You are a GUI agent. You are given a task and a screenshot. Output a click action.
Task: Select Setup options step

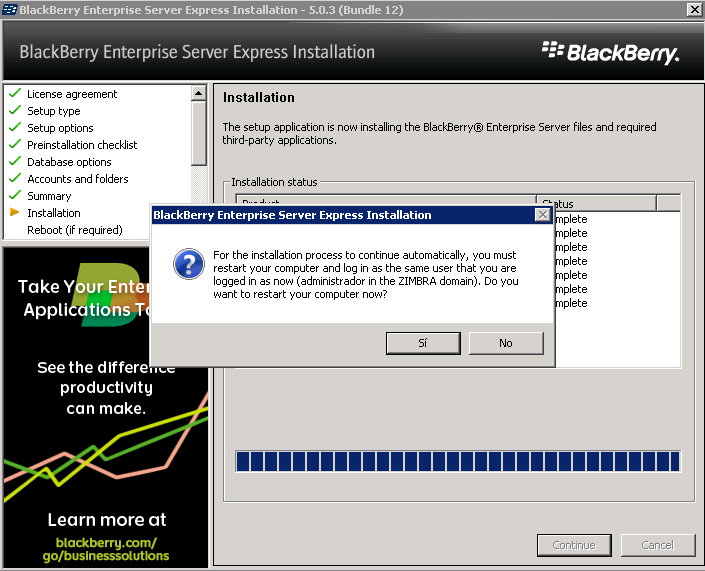tap(60, 128)
